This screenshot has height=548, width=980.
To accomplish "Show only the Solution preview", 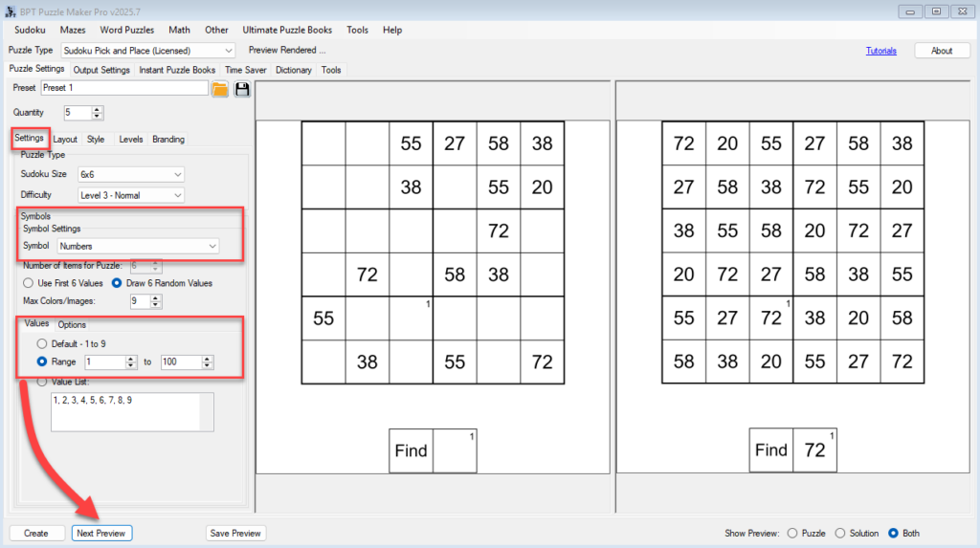I will [x=840, y=533].
